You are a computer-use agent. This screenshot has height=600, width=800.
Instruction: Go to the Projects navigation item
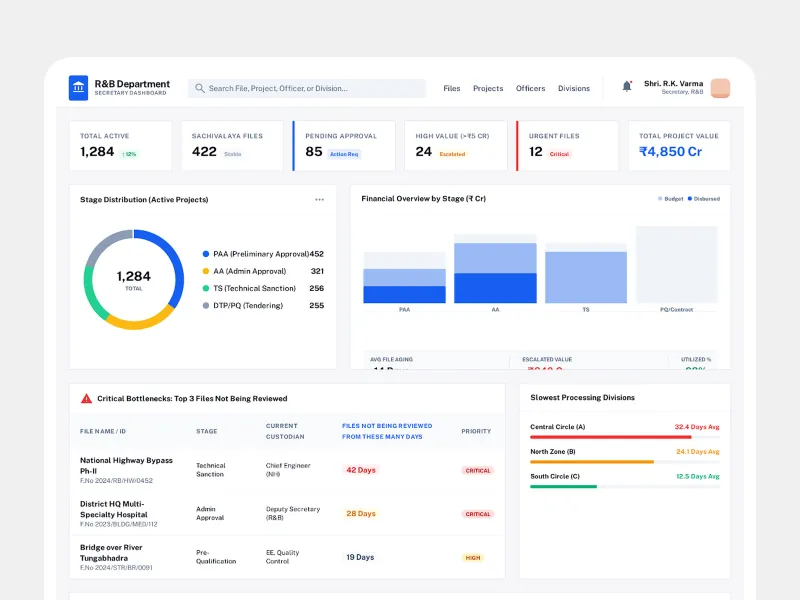[x=488, y=88]
